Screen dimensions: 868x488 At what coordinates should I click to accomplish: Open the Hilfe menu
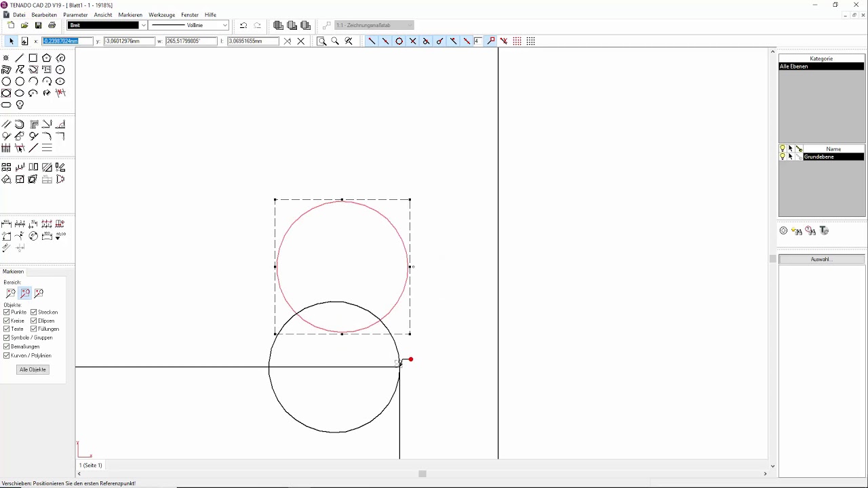[x=210, y=14]
